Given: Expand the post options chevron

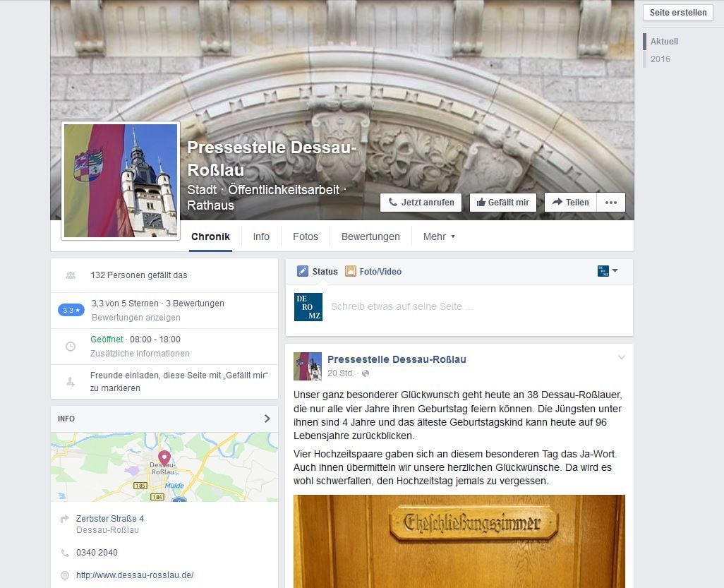Looking at the screenshot, I should click(x=622, y=357).
